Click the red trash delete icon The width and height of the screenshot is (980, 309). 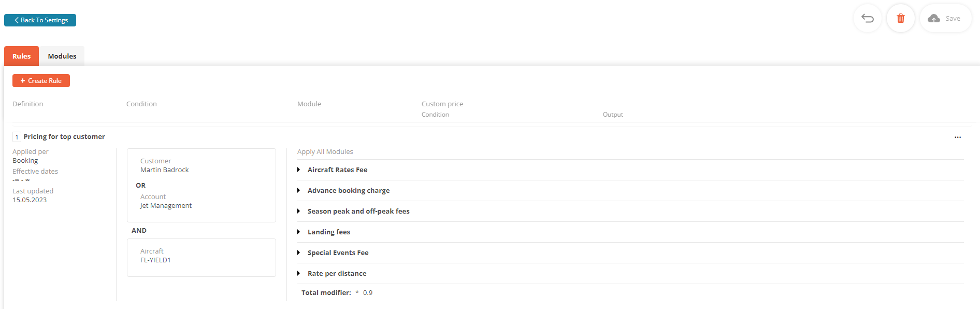(901, 19)
